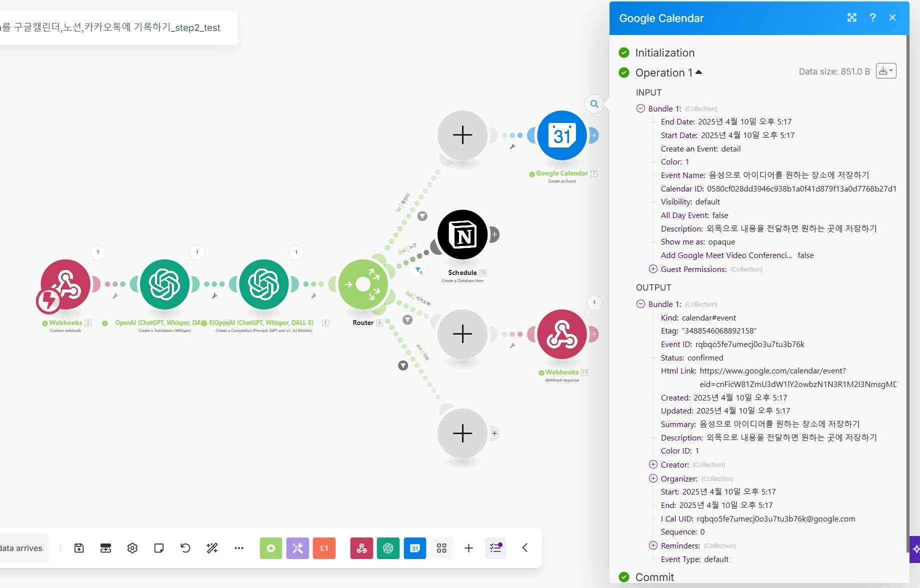Click wrench between the two OpenAI modules

(214, 296)
